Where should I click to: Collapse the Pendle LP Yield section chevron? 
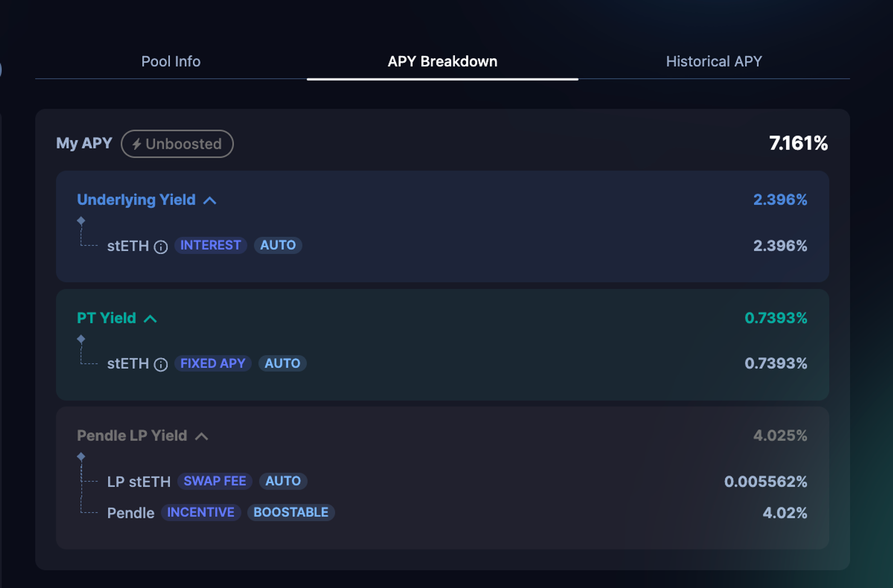tap(202, 436)
